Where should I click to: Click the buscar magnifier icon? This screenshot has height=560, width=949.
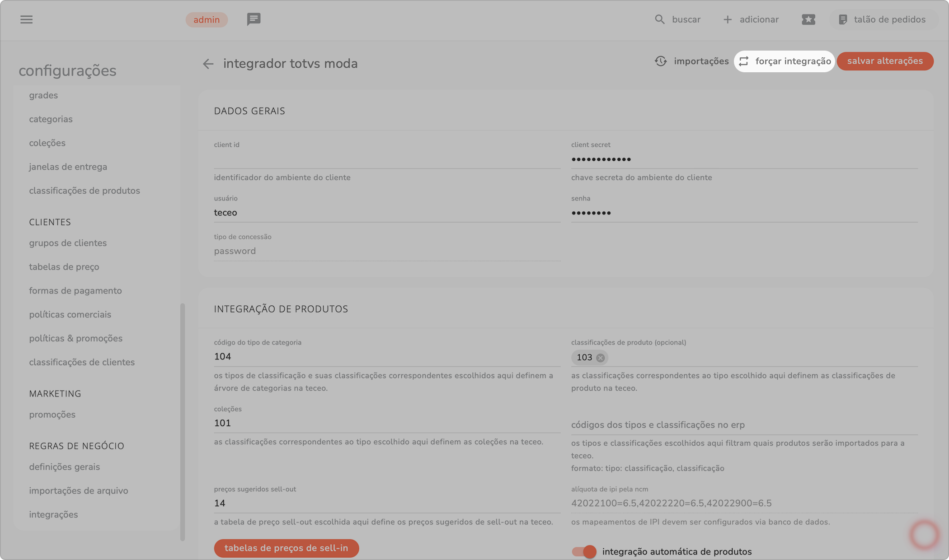coord(660,19)
